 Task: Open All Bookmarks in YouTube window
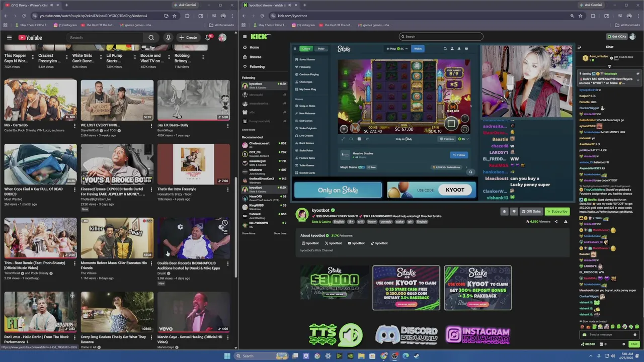pyautogui.click(x=221, y=25)
